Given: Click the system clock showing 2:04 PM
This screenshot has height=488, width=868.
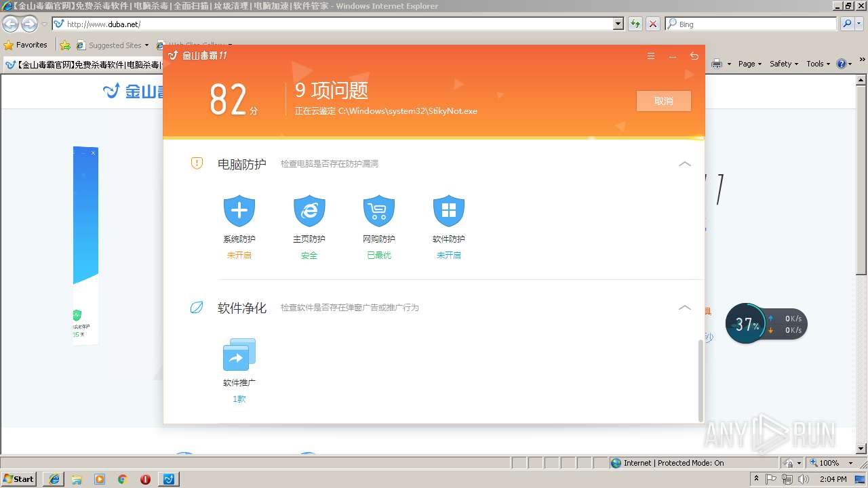Looking at the screenshot, I should [x=833, y=479].
